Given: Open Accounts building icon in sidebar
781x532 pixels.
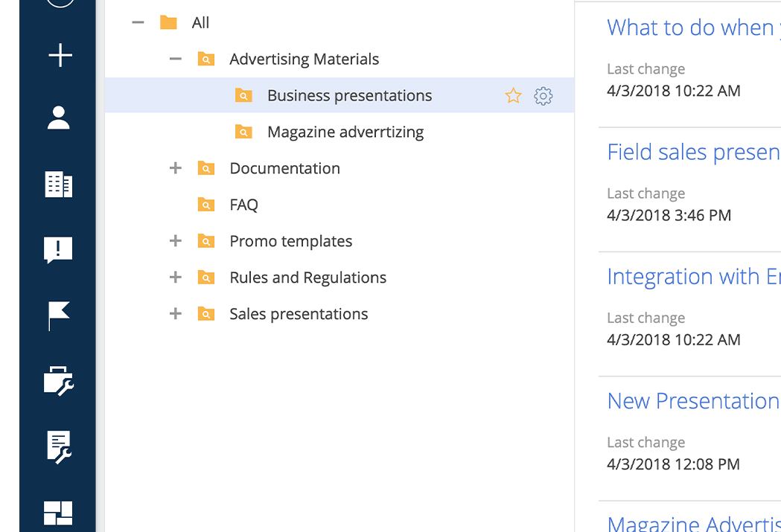Looking at the screenshot, I should coord(59,184).
